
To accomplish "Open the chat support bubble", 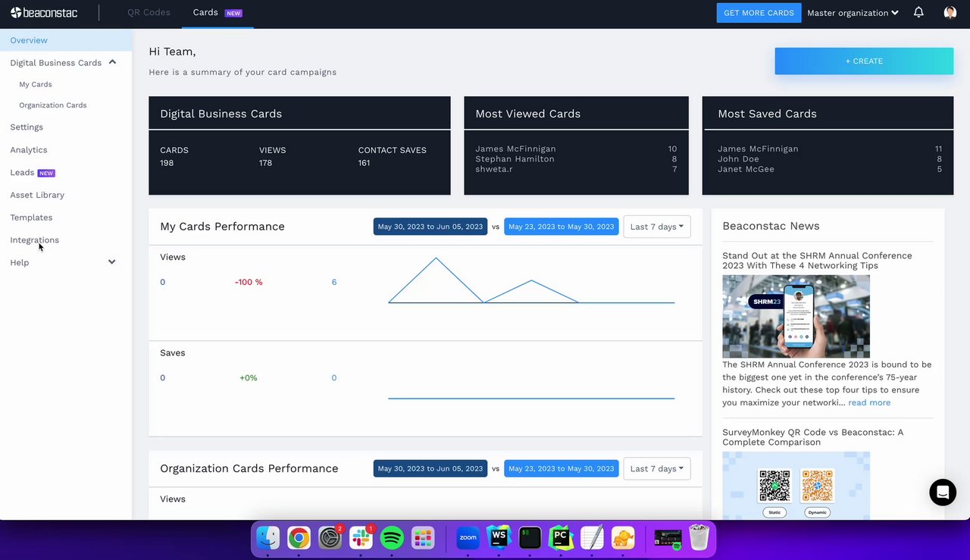I will (x=943, y=493).
